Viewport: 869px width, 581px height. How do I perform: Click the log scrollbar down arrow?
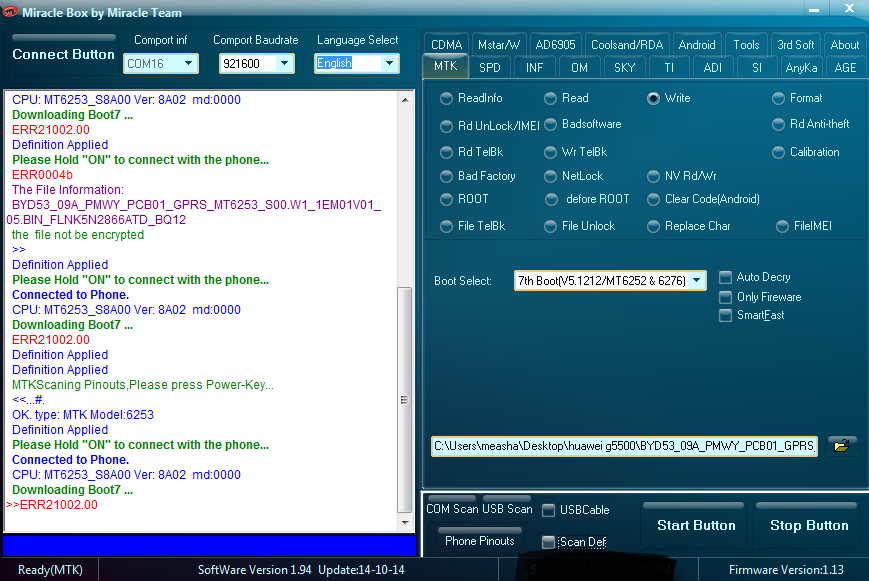coord(405,522)
